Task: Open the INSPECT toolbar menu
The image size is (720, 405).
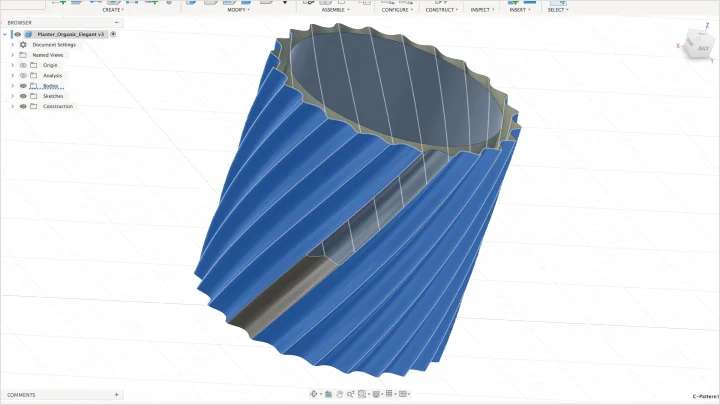Action: pyautogui.click(x=482, y=10)
